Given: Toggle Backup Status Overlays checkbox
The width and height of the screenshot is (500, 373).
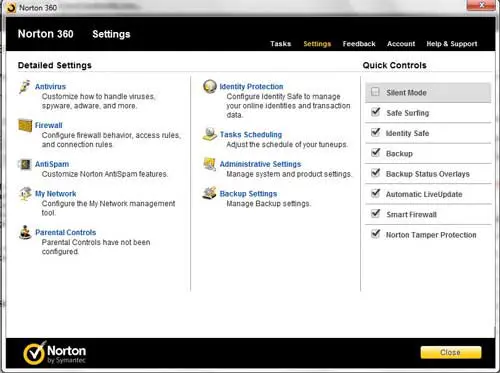Looking at the screenshot, I should click(x=376, y=173).
